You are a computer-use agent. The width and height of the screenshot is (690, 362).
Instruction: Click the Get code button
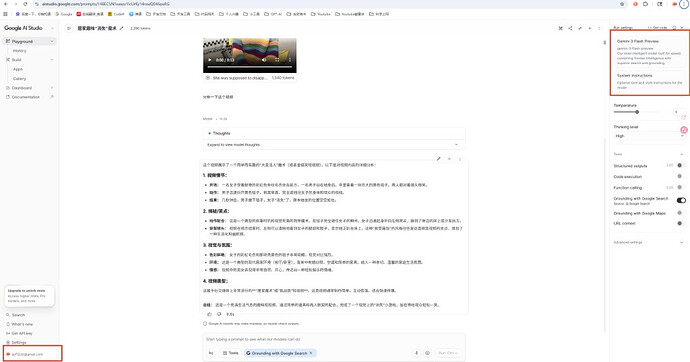657,28
